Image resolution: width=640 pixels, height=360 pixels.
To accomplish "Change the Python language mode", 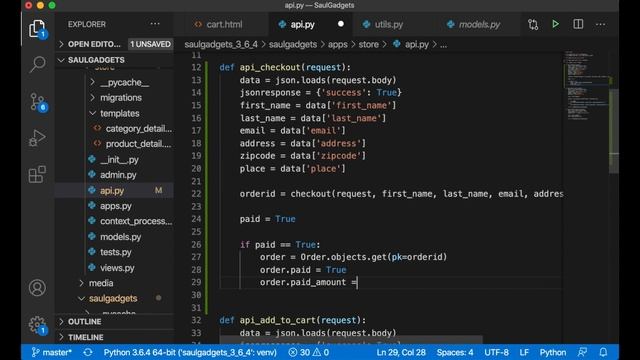I will point(553,352).
